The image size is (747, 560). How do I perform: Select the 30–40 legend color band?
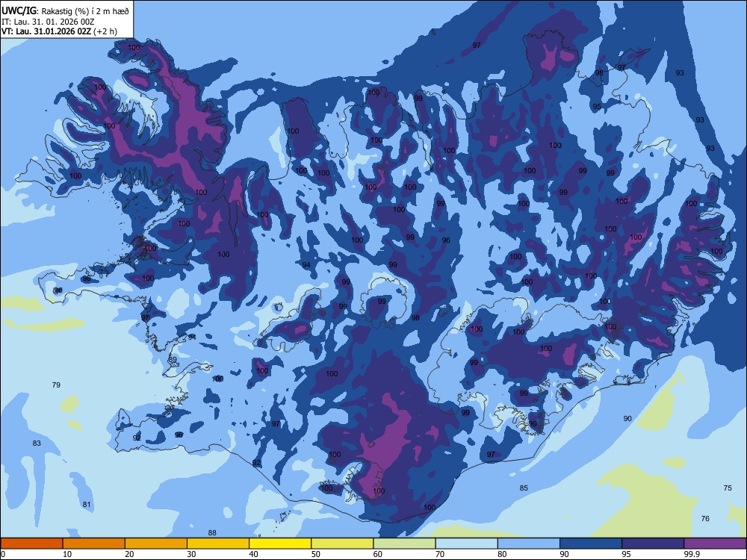[218, 544]
